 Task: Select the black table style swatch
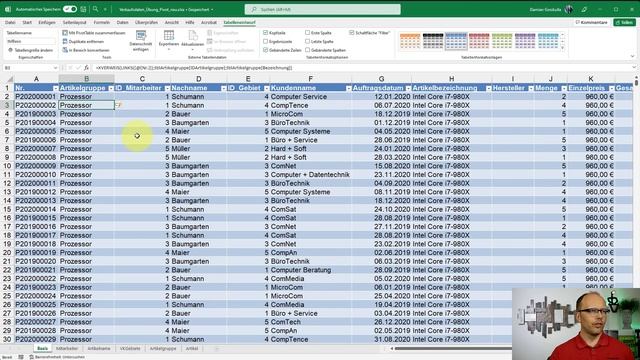coord(433,41)
